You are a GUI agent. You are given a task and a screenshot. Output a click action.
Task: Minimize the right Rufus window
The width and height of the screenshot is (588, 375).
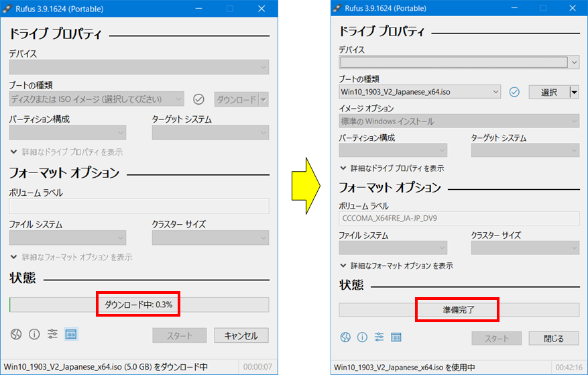tap(514, 8)
